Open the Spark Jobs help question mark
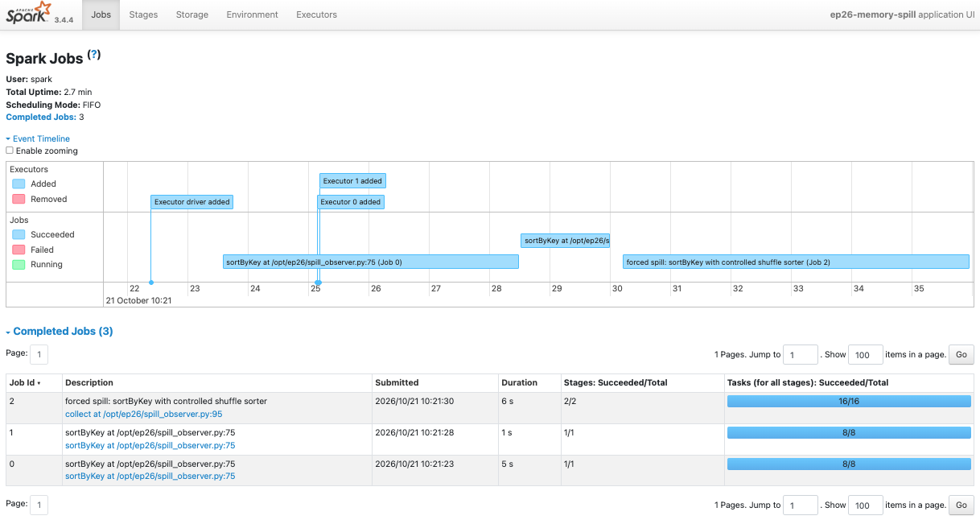Screen dimensions: 980x524 tap(94, 55)
